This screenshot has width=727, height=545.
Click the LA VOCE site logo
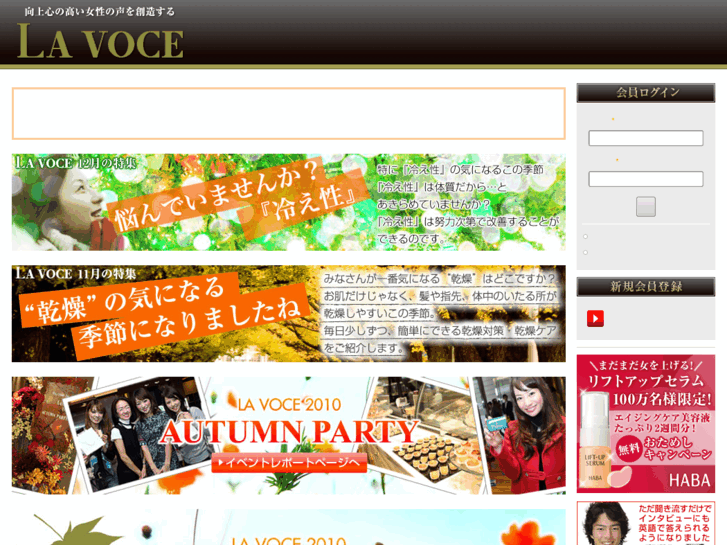point(100,41)
